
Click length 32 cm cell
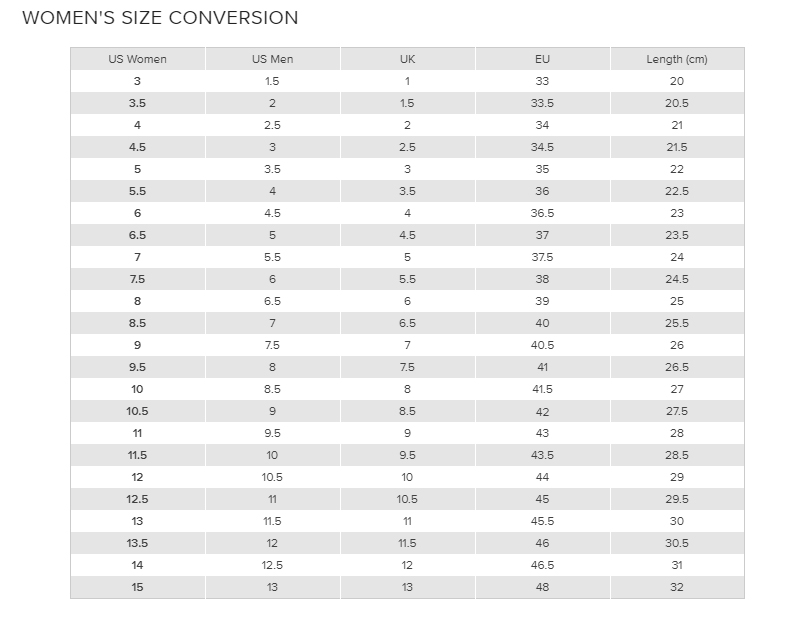pos(677,588)
